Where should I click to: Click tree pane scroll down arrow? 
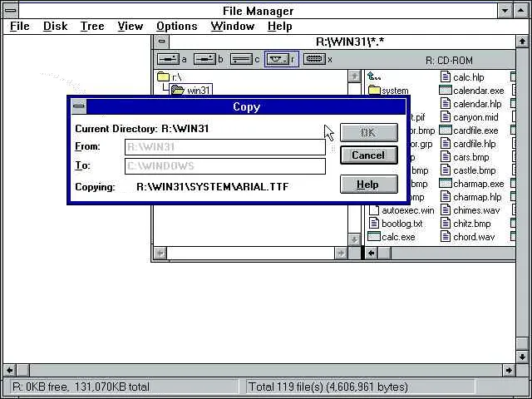(354, 239)
